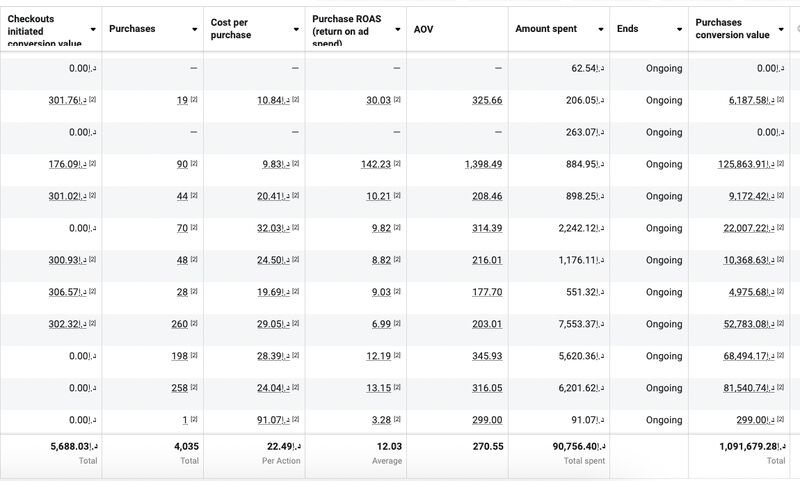Click the footnote marker next to 125,863.91 value

[x=779, y=164]
